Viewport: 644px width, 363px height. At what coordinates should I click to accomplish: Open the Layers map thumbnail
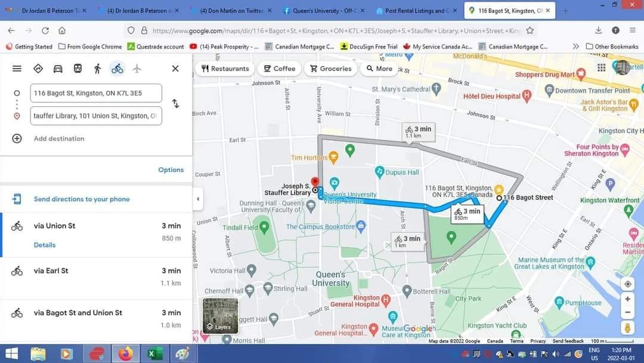(x=220, y=316)
